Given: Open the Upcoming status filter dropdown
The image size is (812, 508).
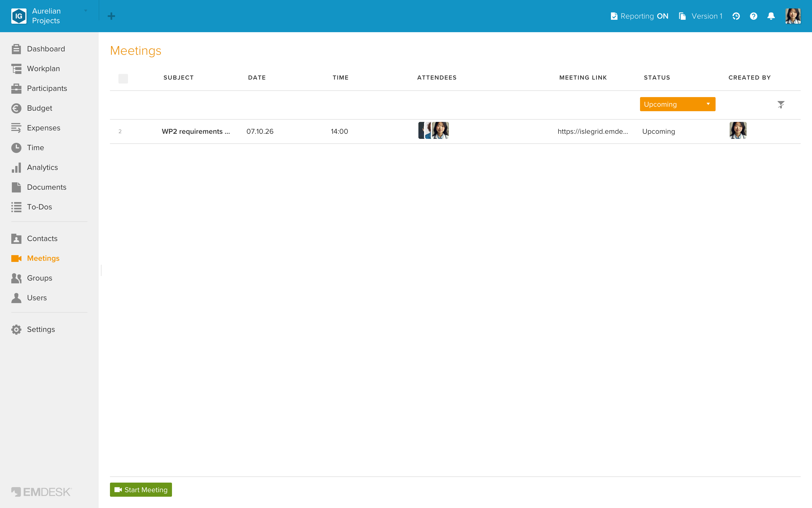Looking at the screenshot, I should (678, 104).
